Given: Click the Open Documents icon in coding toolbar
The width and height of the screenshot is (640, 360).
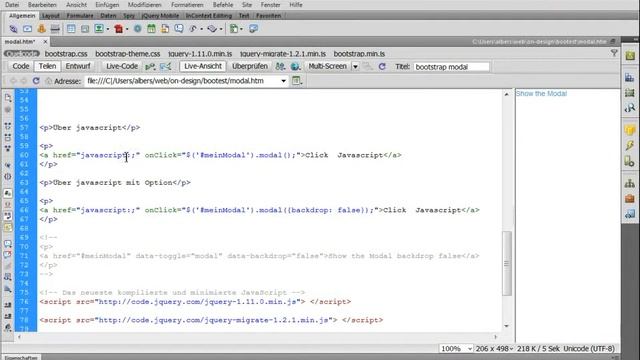Looking at the screenshot, I should 8,98.
